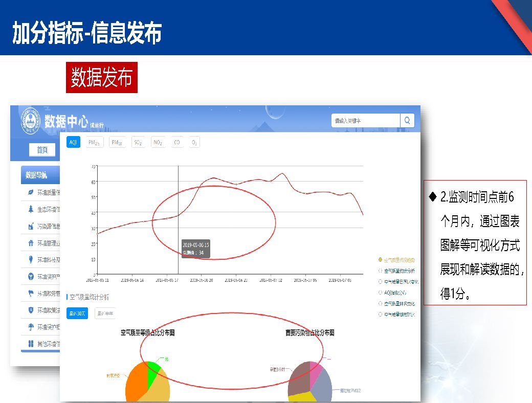Click the 数据中心 site title

tap(66, 121)
